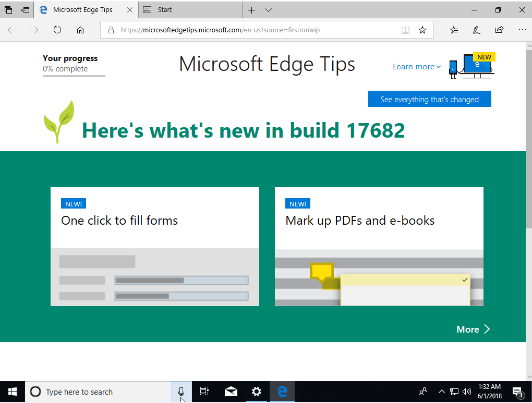Open Mail app from taskbar
Viewport: 532px width, 403px height.
click(x=231, y=392)
